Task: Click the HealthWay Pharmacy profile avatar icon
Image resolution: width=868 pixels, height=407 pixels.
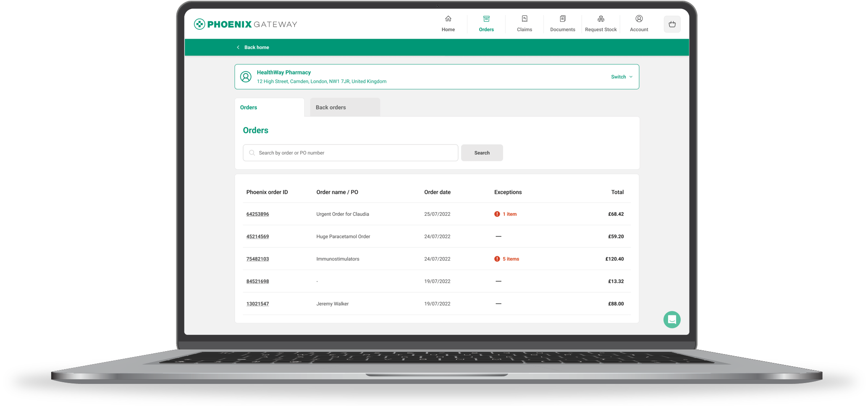Action: [x=245, y=76]
